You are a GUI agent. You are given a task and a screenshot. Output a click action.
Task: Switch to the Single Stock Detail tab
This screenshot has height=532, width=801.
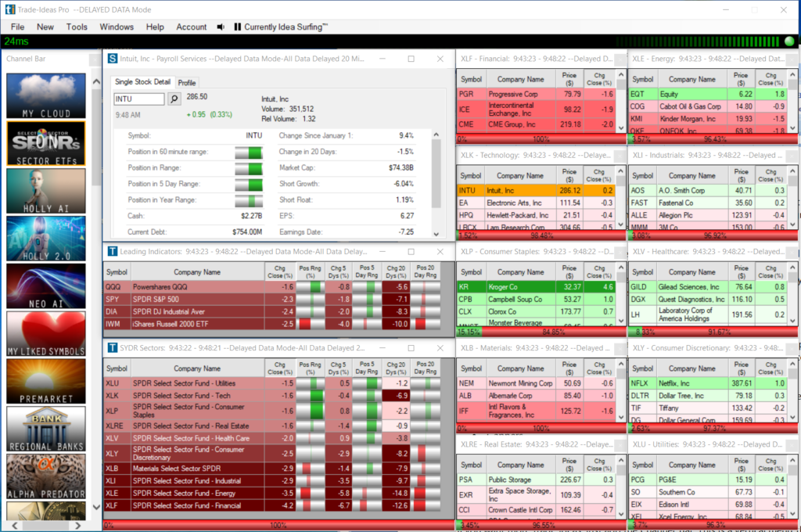pos(142,82)
